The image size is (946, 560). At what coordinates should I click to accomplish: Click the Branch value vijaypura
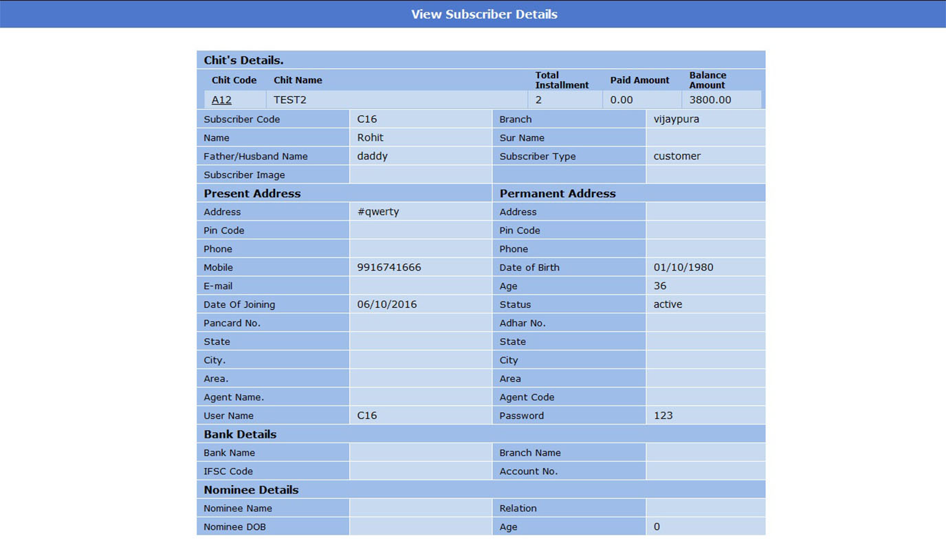click(x=676, y=119)
